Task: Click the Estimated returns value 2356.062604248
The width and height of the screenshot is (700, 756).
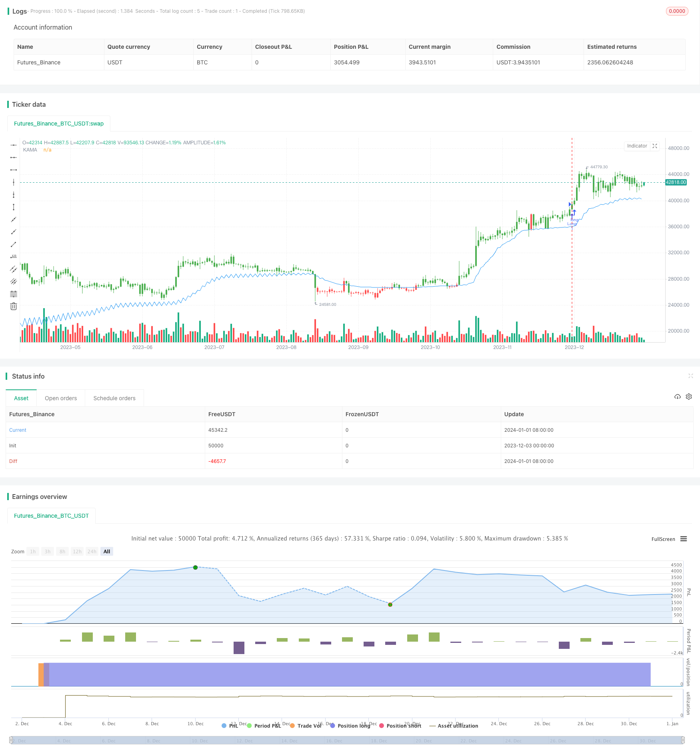Action: click(x=610, y=62)
